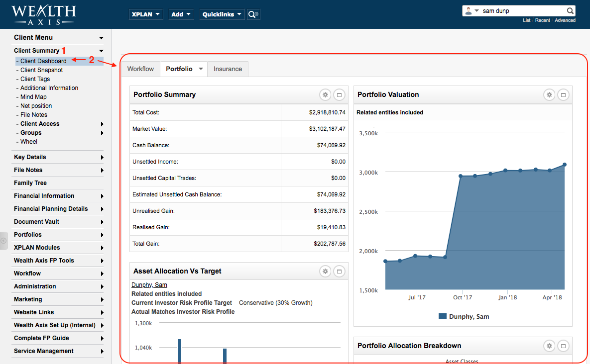Expand the Quicklinks dropdown

(222, 14)
